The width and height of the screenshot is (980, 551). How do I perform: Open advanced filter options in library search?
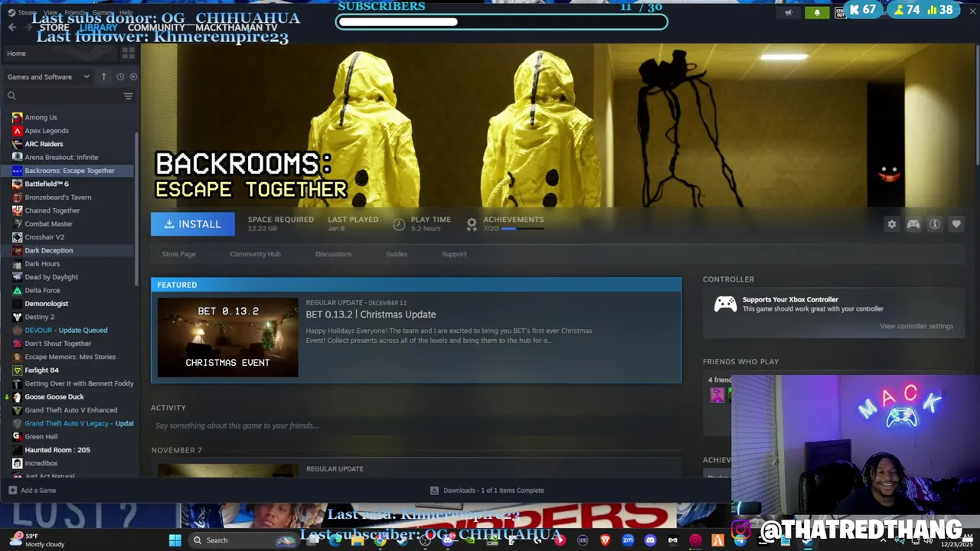pyautogui.click(x=128, y=96)
